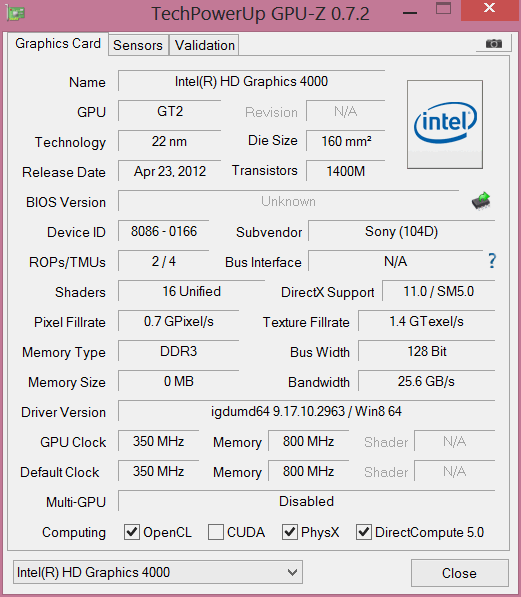521x597 pixels.
Task: Click the Bus Interface question mark
Action: coord(492,261)
